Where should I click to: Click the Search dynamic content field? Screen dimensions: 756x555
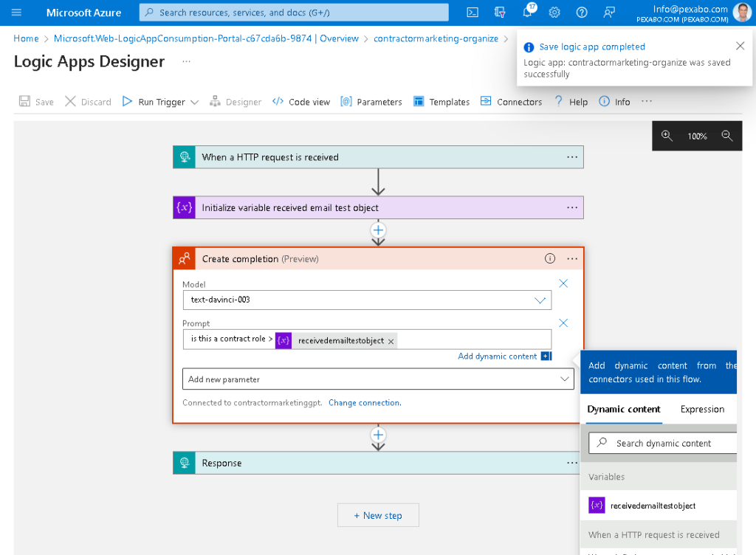click(664, 444)
